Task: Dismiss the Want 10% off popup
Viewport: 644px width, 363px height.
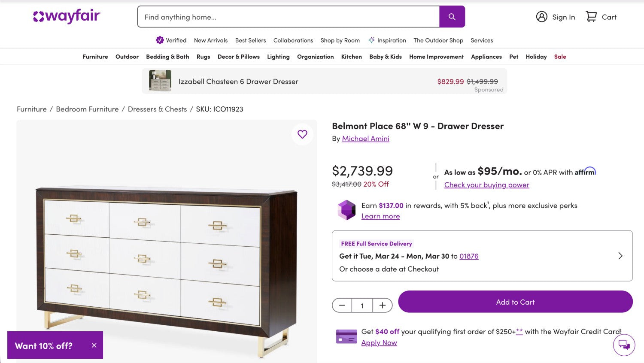Action: pyautogui.click(x=94, y=345)
